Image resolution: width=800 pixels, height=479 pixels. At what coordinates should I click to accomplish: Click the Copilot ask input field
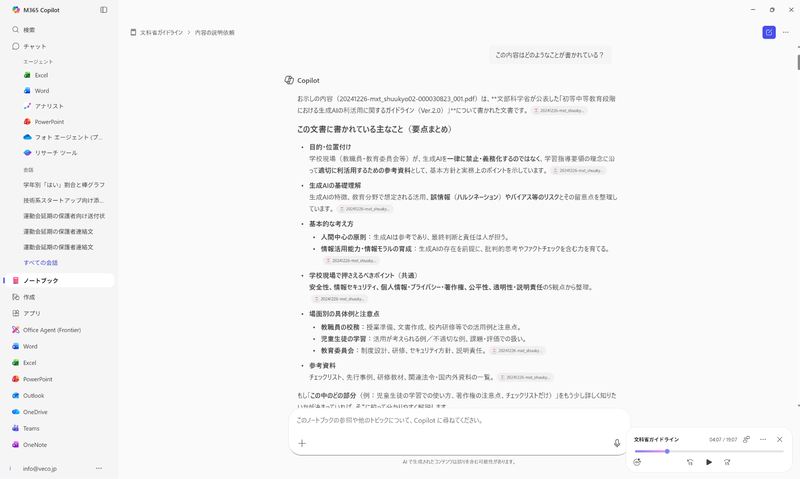coord(458,421)
